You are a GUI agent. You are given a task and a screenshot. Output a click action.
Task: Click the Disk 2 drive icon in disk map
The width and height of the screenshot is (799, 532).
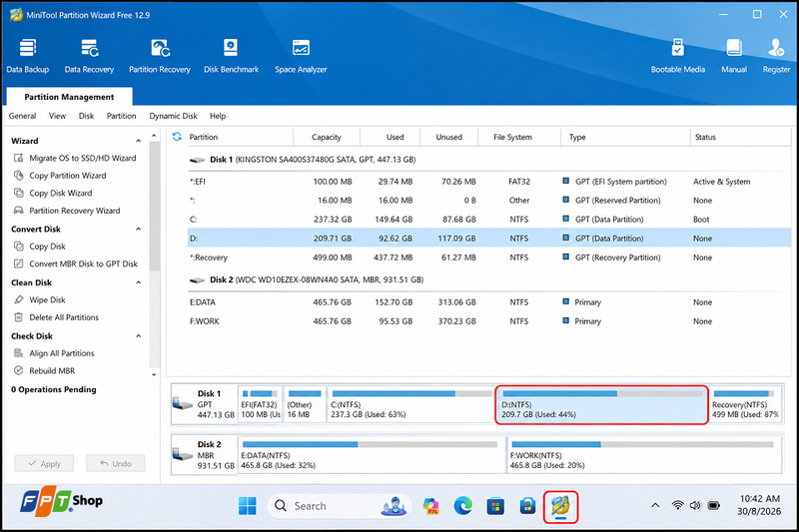[183, 454]
